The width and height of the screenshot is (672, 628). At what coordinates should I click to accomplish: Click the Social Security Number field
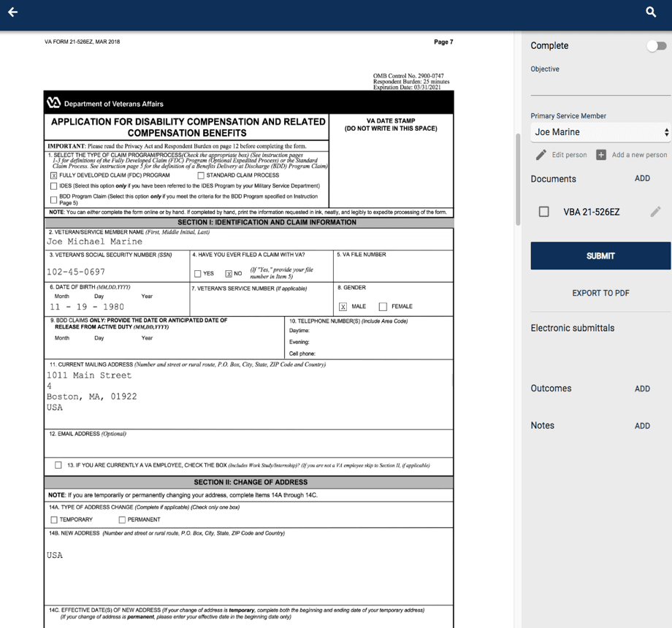coord(117,272)
